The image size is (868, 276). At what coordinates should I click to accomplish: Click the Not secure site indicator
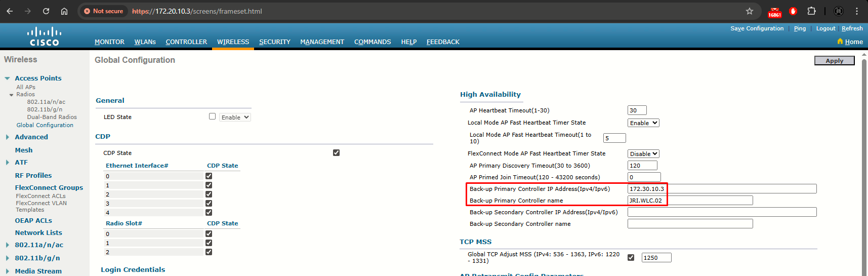[104, 11]
